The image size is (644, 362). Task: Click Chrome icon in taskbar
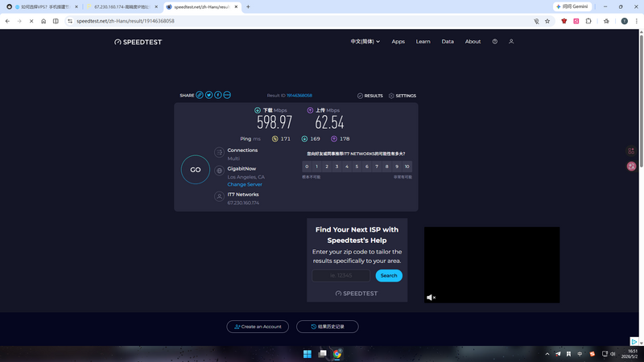(x=337, y=354)
